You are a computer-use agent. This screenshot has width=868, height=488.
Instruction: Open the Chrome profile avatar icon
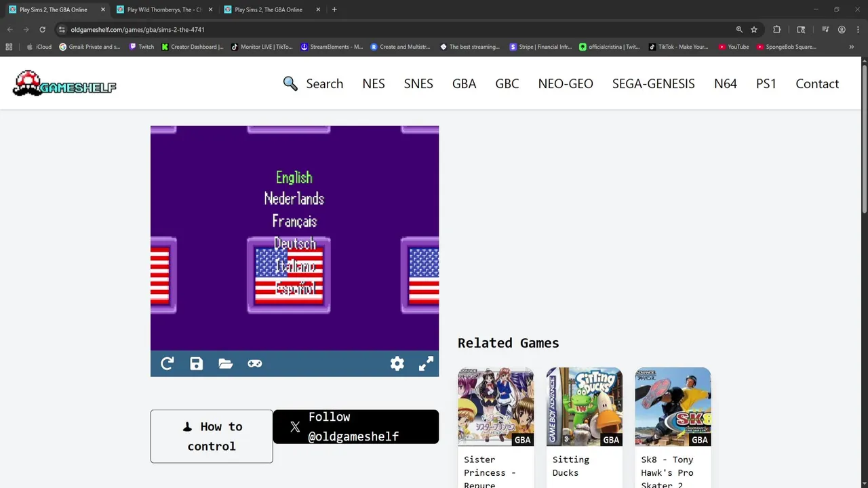842,30
